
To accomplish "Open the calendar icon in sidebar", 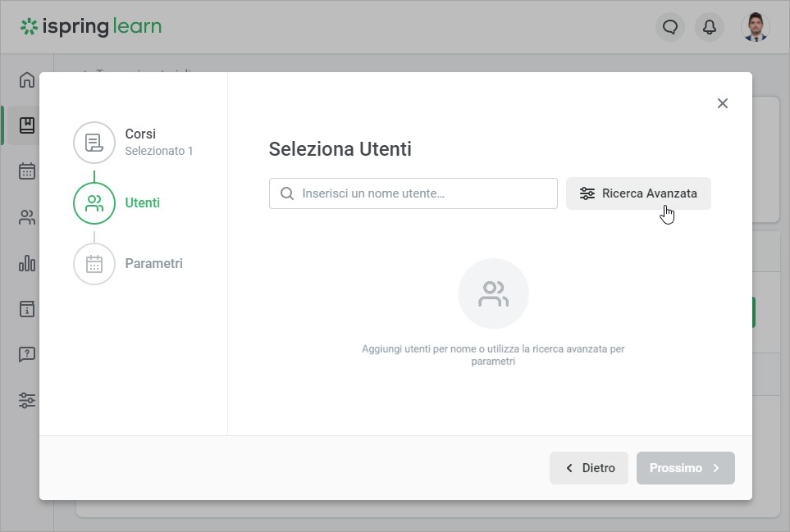I will point(27,171).
